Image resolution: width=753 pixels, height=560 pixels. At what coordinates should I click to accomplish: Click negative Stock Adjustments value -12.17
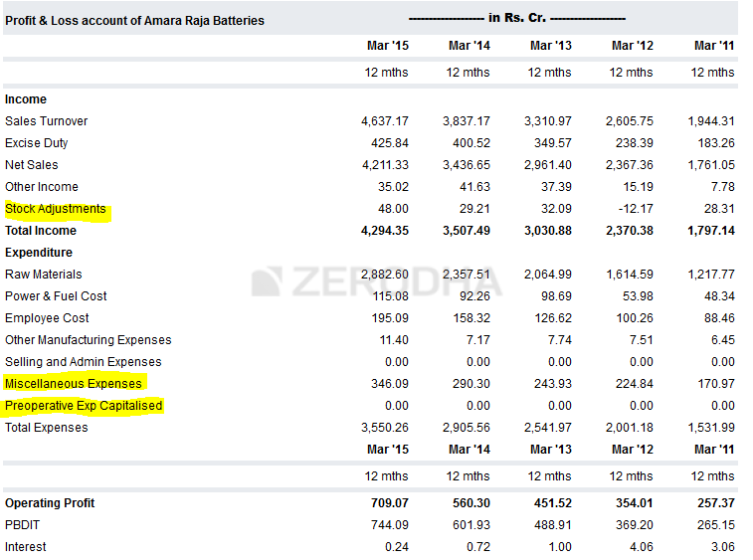point(636,209)
